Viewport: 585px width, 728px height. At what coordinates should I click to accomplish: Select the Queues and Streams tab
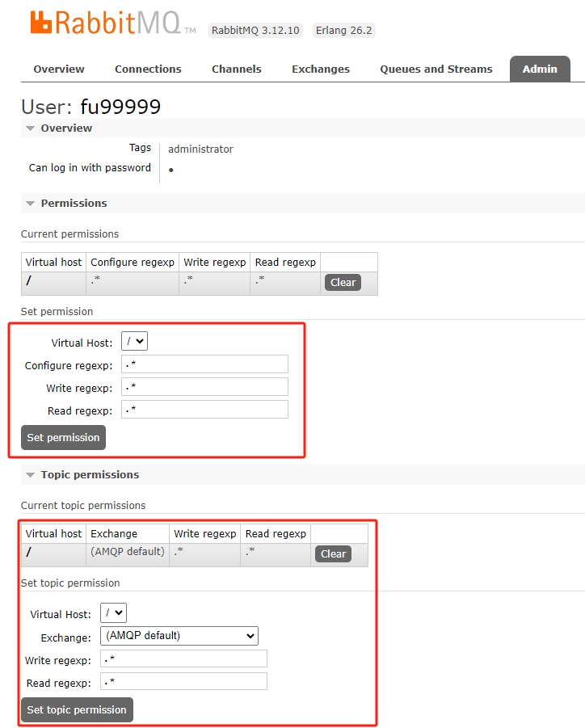(436, 69)
